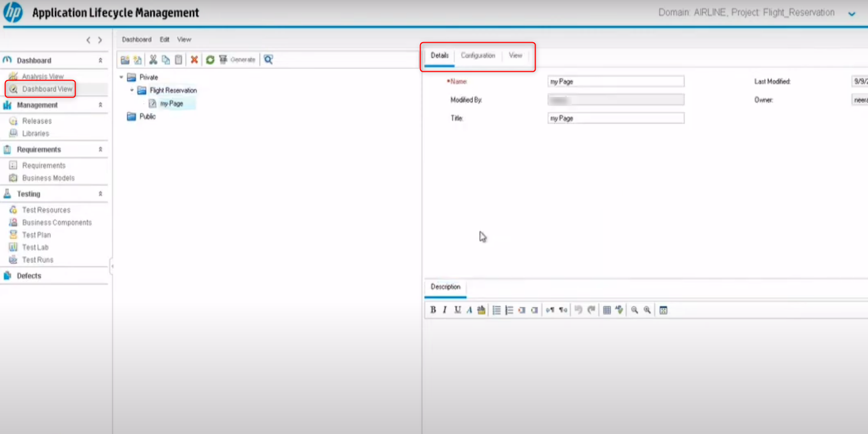The width and height of the screenshot is (868, 434).
Task: Insert a table in the description editor
Action: point(607,310)
